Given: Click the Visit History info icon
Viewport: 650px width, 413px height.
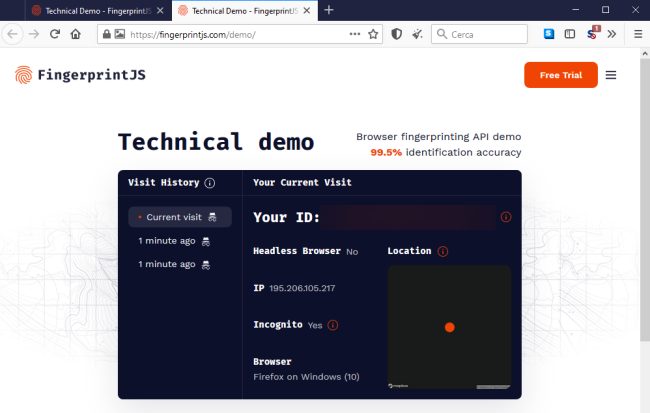Looking at the screenshot, I should pos(210,183).
